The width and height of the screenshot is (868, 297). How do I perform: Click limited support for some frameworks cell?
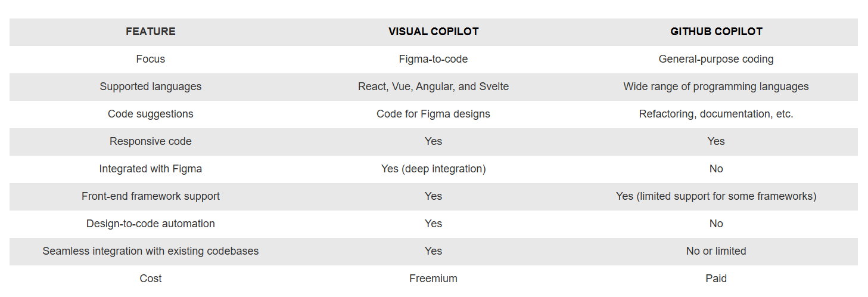pyautogui.click(x=716, y=196)
